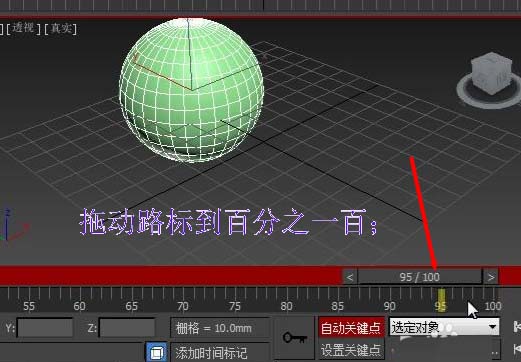Click frame 75 on the timeline ruler
Viewport: 521px width, 362px height.
coord(235,306)
